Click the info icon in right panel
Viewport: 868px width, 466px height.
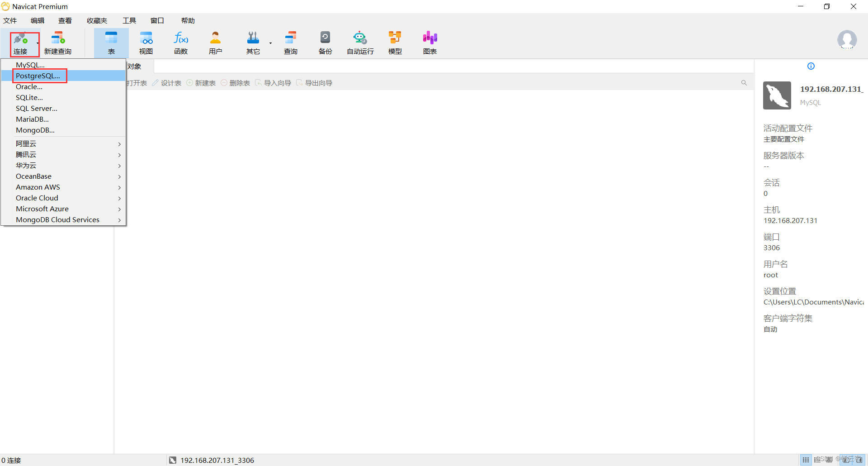click(x=811, y=66)
